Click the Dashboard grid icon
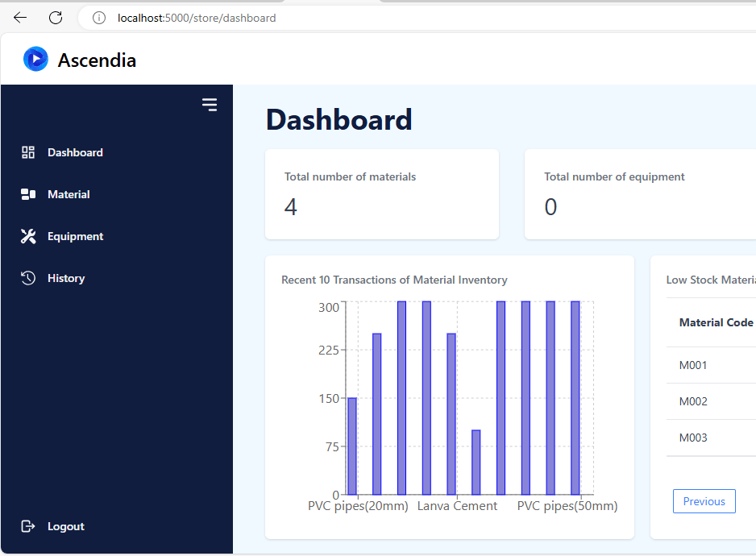The width and height of the screenshot is (756, 556). (x=28, y=152)
